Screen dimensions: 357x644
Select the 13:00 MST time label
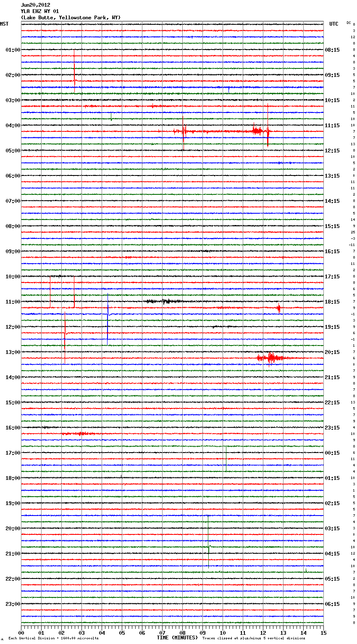[13, 352]
